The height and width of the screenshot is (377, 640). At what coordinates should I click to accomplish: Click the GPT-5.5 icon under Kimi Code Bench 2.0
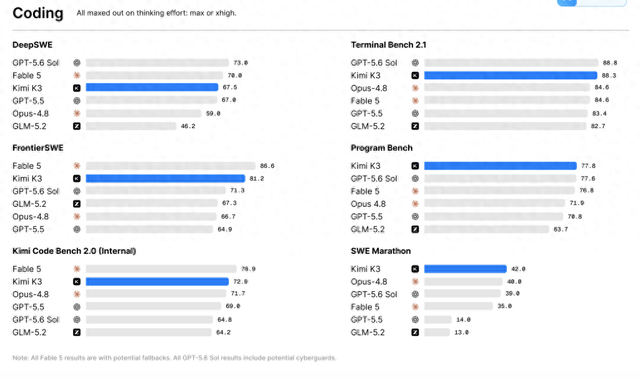point(77,307)
